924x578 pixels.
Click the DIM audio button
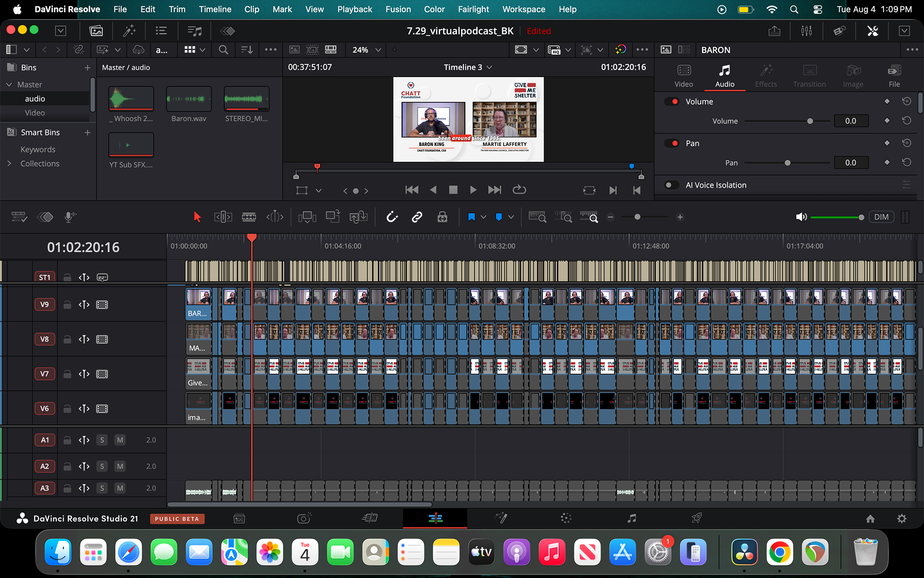(x=881, y=217)
